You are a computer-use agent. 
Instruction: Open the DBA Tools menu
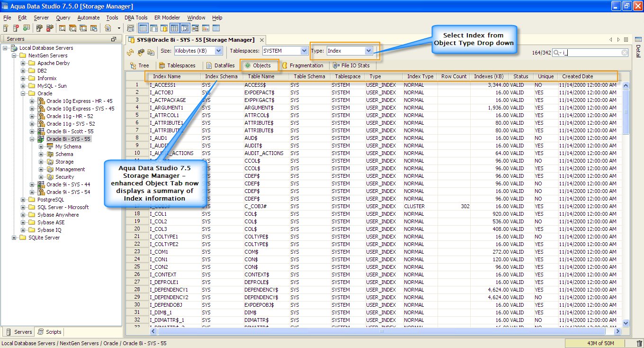pos(136,18)
